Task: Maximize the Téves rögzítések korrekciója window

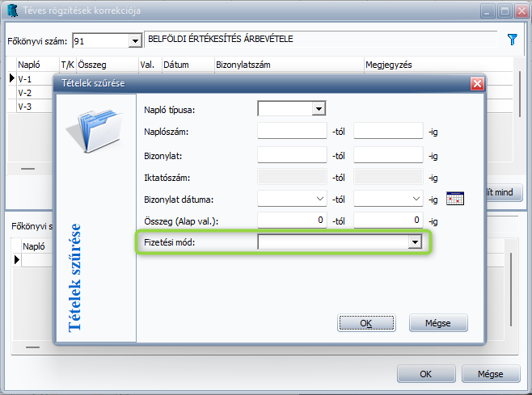Action: [505, 11]
